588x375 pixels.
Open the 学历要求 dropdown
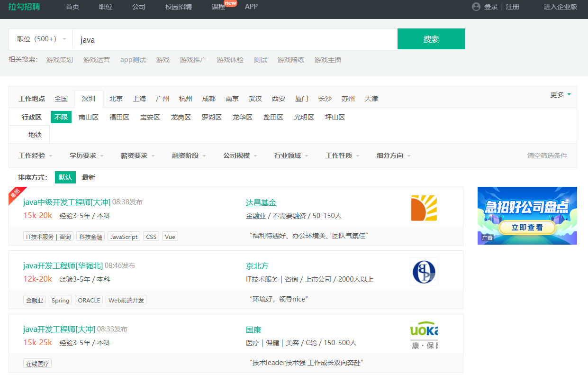point(83,155)
